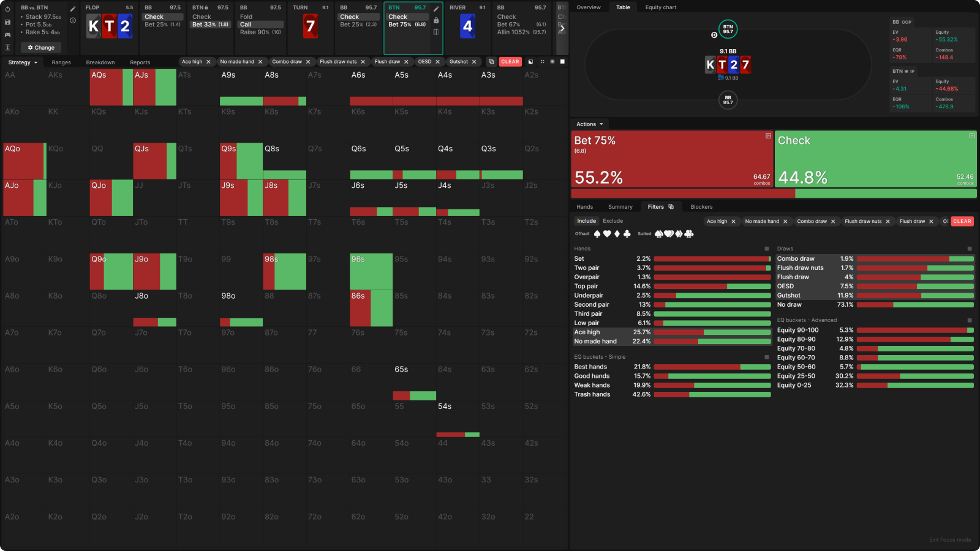980x551 pixels.
Task: Open the Blockers tab
Action: pos(701,207)
